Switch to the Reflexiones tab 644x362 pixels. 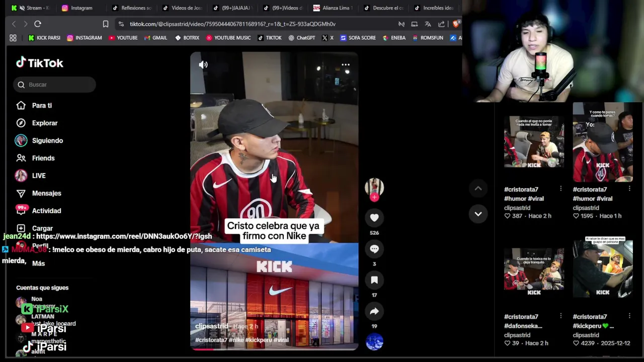click(132, 8)
